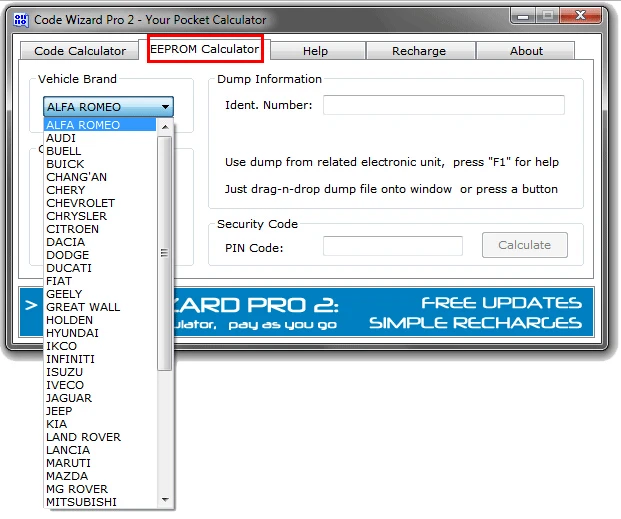Screen dimensions: 621x519
Task: Click the dropdown list scroll up arrow
Action: pos(165,127)
